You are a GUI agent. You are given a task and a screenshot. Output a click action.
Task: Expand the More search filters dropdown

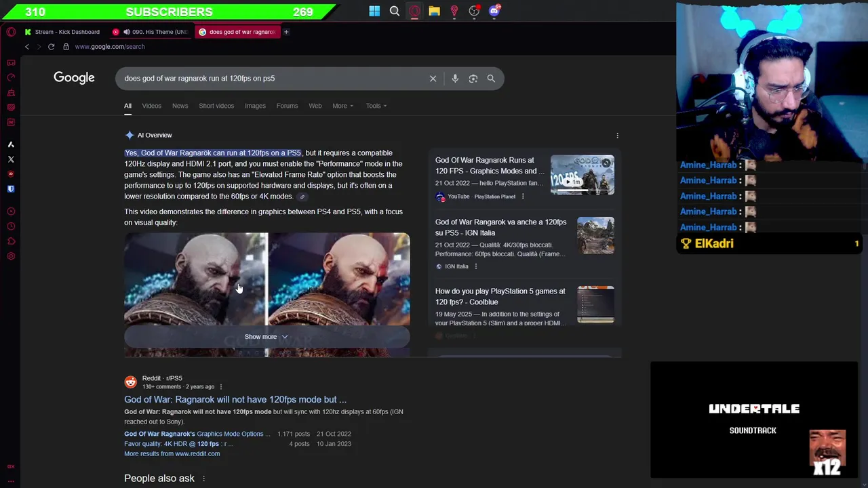pyautogui.click(x=342, y=106)
